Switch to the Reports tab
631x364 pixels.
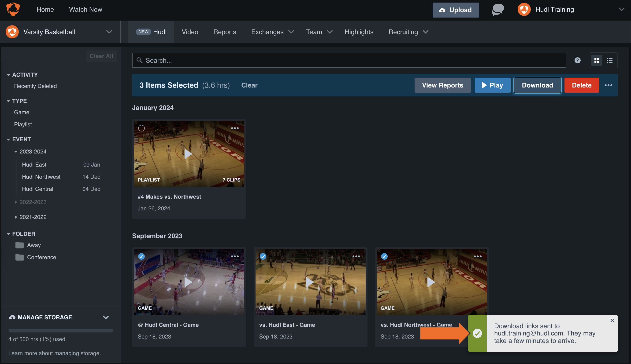[x=225, y=32]
